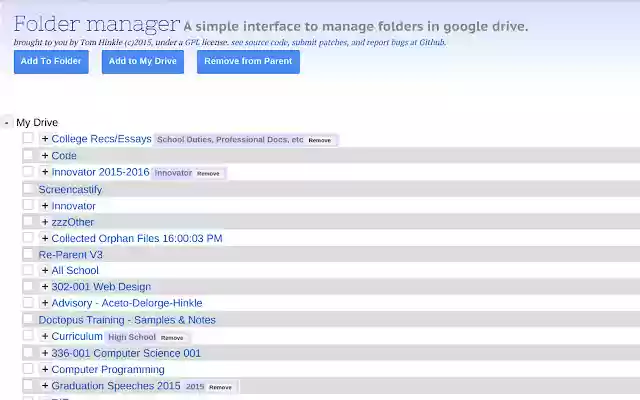Open the Screencastify link
640x400 pixels.
pos(70,189)
